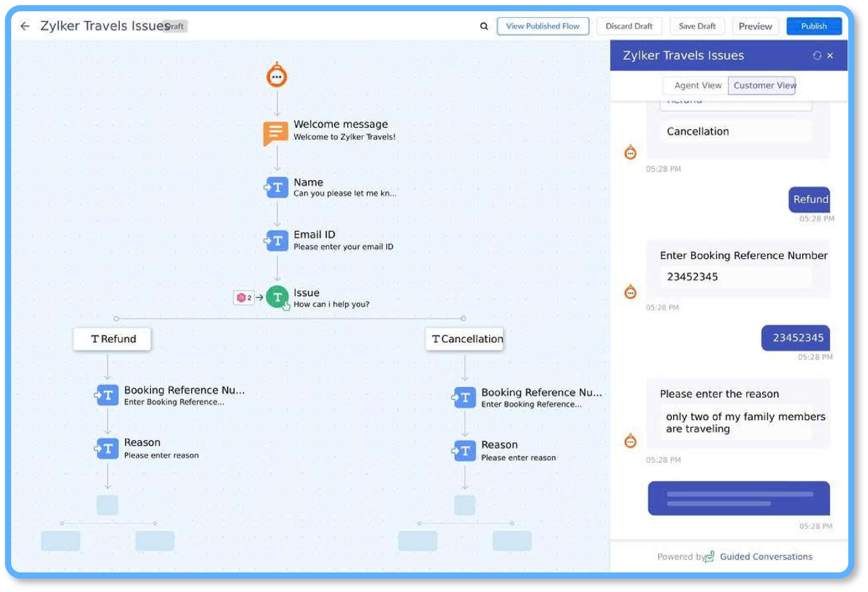Select the Cancellation choice card
The width and height of the screenshot is (868, 592).
(464, 339)
